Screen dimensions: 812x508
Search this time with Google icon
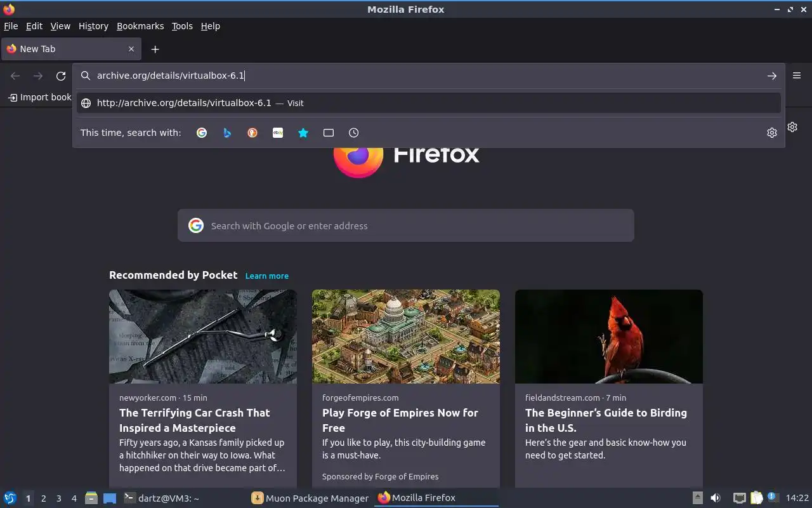click(x=202, y=133)
